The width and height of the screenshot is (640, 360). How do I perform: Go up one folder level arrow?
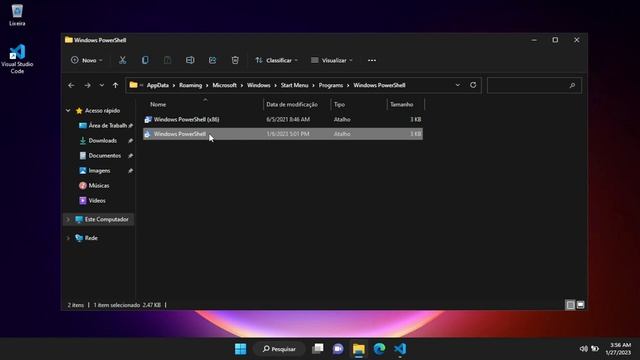[116, 85]
